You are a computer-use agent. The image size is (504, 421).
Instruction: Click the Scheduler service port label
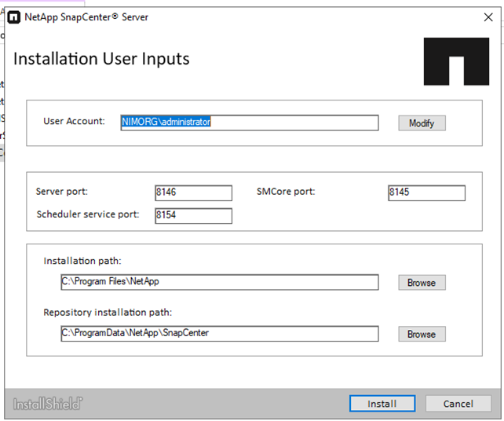coord(88,214)
